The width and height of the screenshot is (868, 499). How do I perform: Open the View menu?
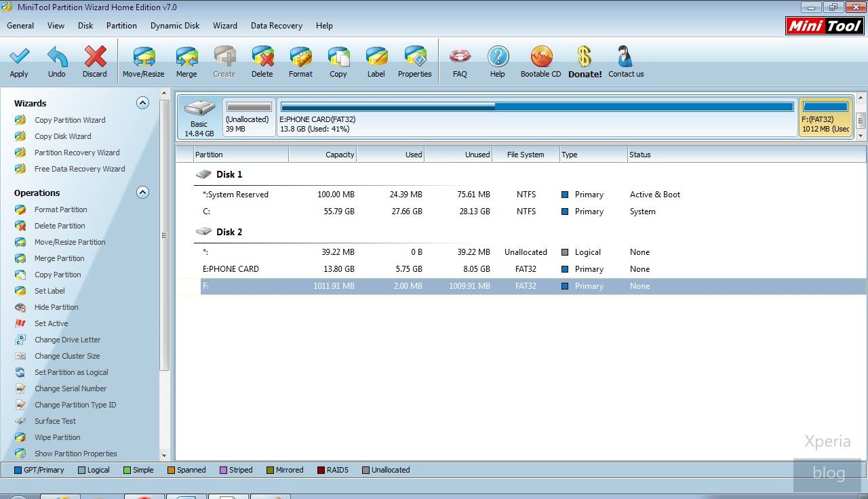(x=56, y=26)
